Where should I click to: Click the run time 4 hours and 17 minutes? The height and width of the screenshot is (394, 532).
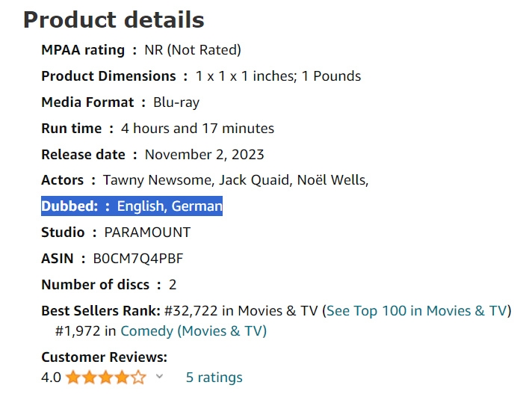click(197, 129)
